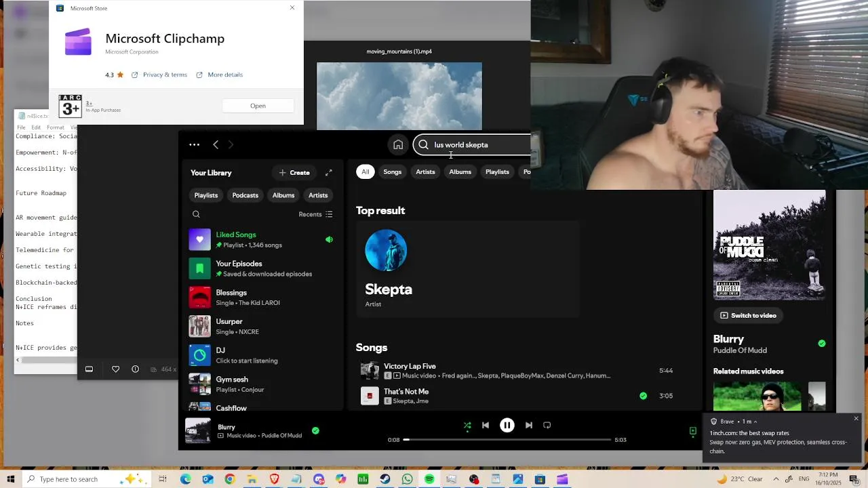Click the search-in-library magnifier icon
The image size is (868, 488).
196,214
